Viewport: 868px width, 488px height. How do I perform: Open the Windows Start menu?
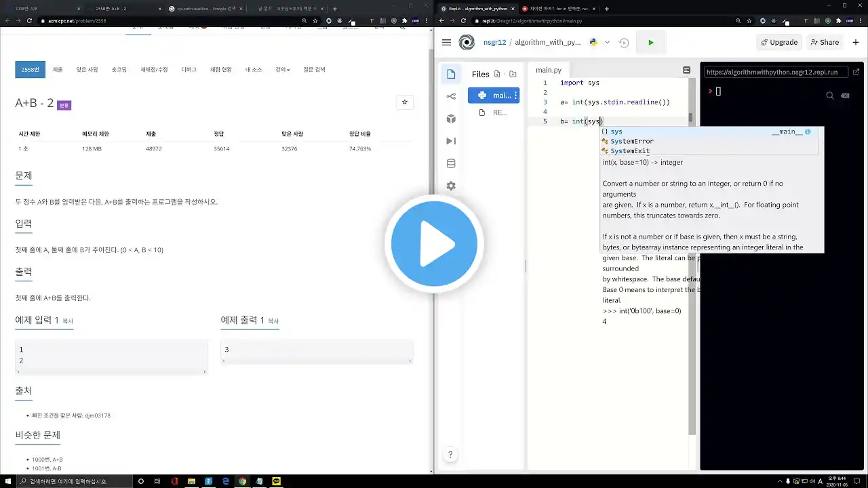pyautogui.click(x=8, y=481)
